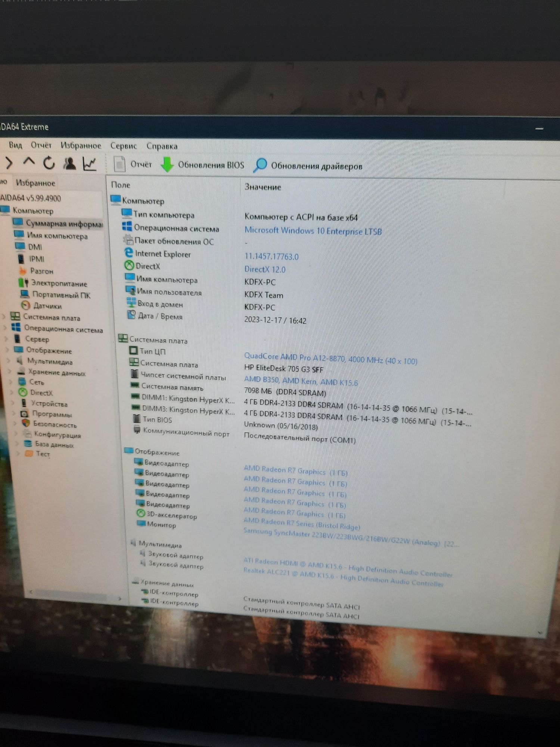
Task: Click Обновления драйверов toolbar button
Action: (308, 165)
